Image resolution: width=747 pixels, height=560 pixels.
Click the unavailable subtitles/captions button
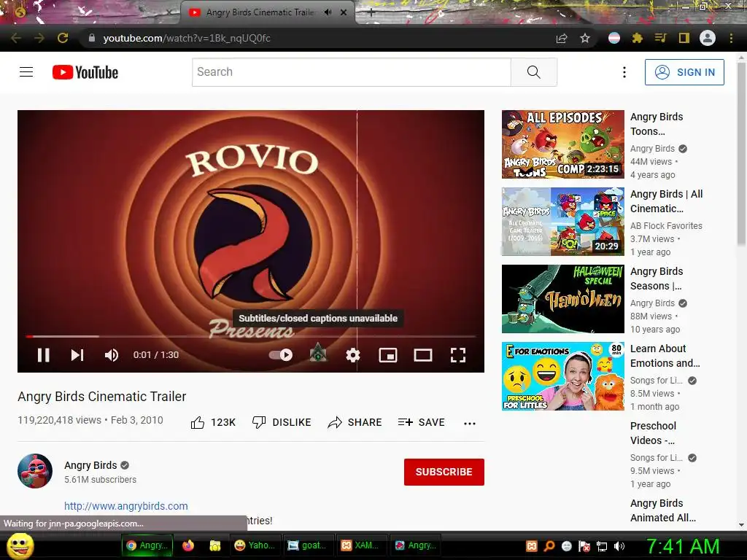click(318, 354)
